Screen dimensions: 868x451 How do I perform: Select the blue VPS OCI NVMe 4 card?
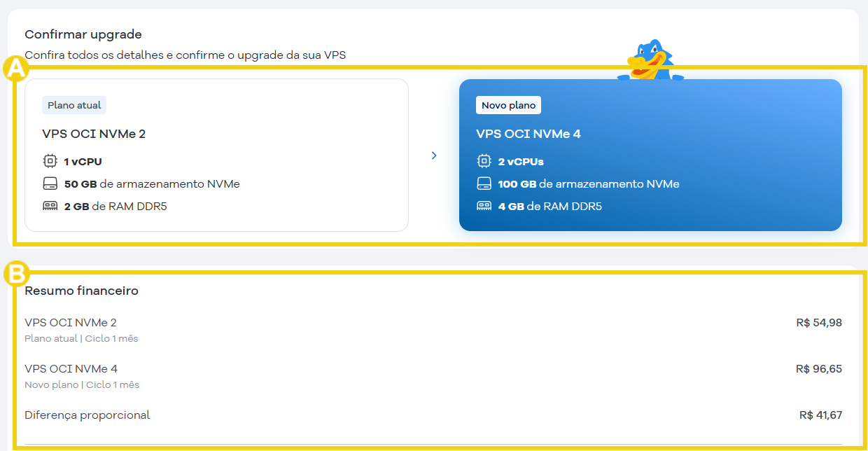650,155
